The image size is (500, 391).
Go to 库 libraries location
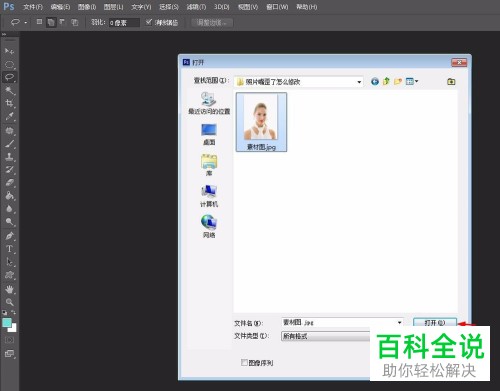(209, 165)
